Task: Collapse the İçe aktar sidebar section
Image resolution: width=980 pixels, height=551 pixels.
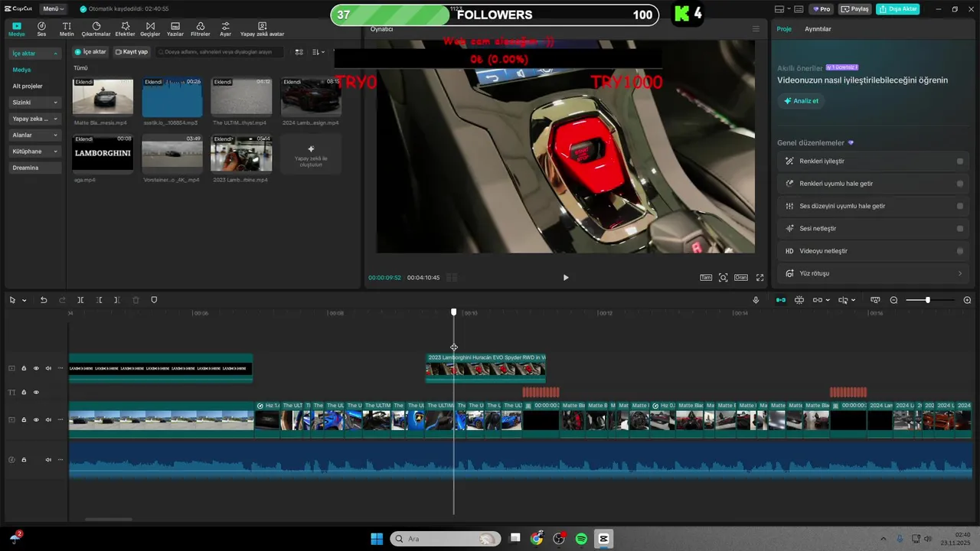Action: coord(35,54)
